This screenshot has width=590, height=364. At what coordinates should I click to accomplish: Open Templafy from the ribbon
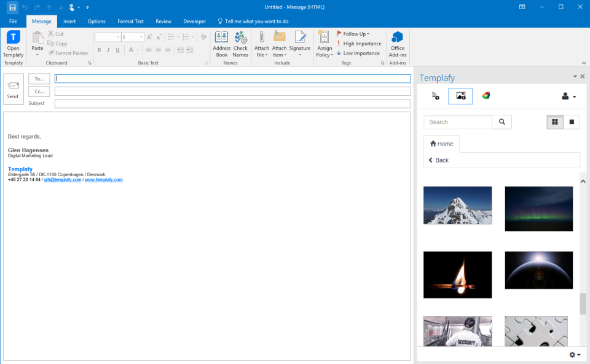(x=13, y=44)
